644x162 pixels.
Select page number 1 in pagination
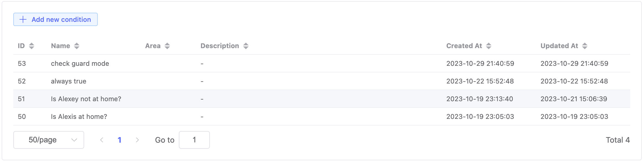point(120,140)
